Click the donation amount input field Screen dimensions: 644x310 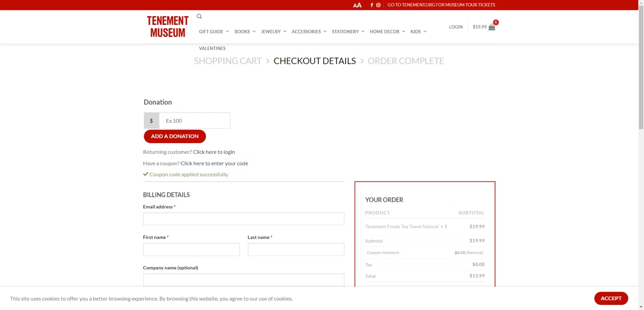194,120
